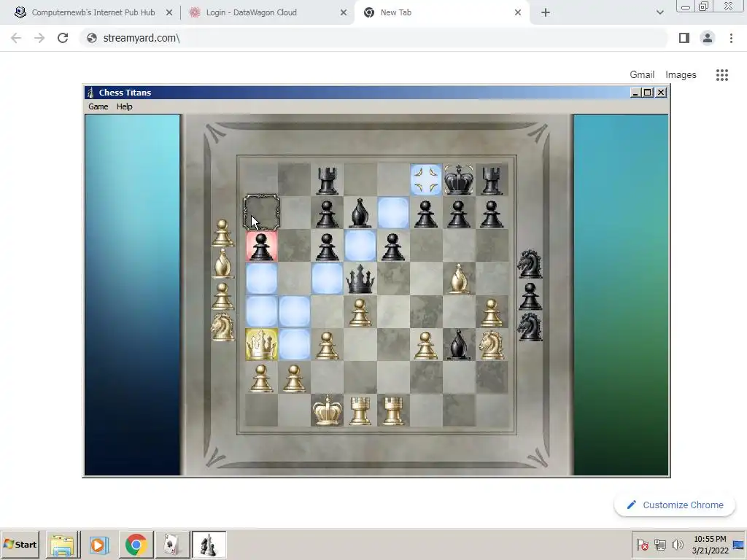747x560 pixels.
Task: Capture the red-highlighted black pawn
Action: (262, 246)
